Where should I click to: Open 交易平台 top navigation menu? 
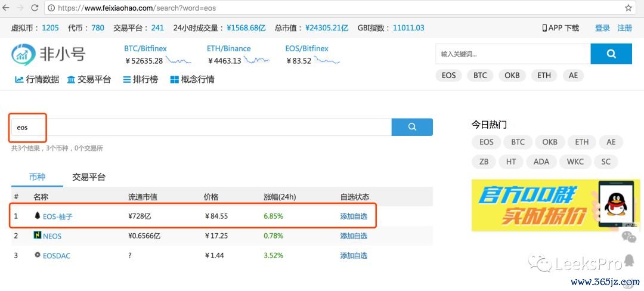coord(89,79)
